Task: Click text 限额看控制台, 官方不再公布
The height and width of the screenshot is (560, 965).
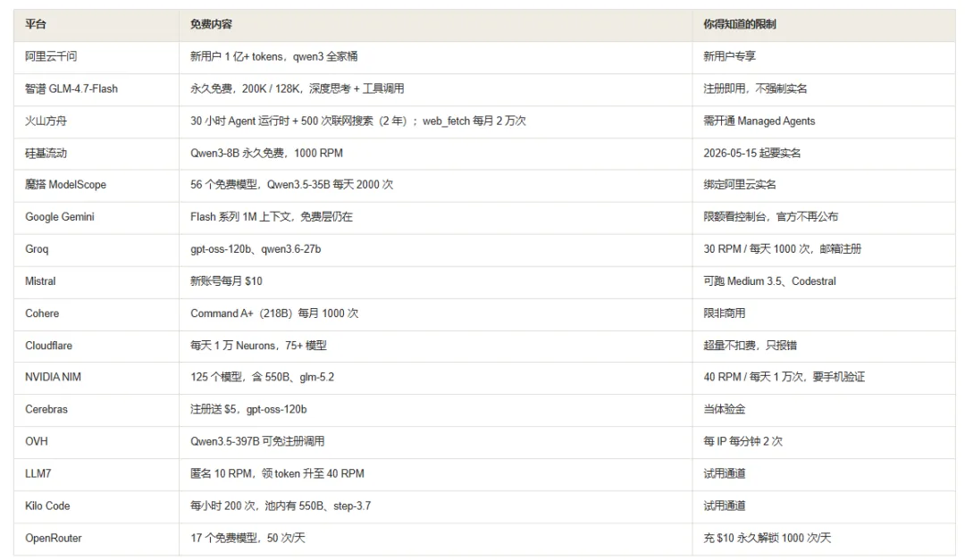Action: point(771,217)
